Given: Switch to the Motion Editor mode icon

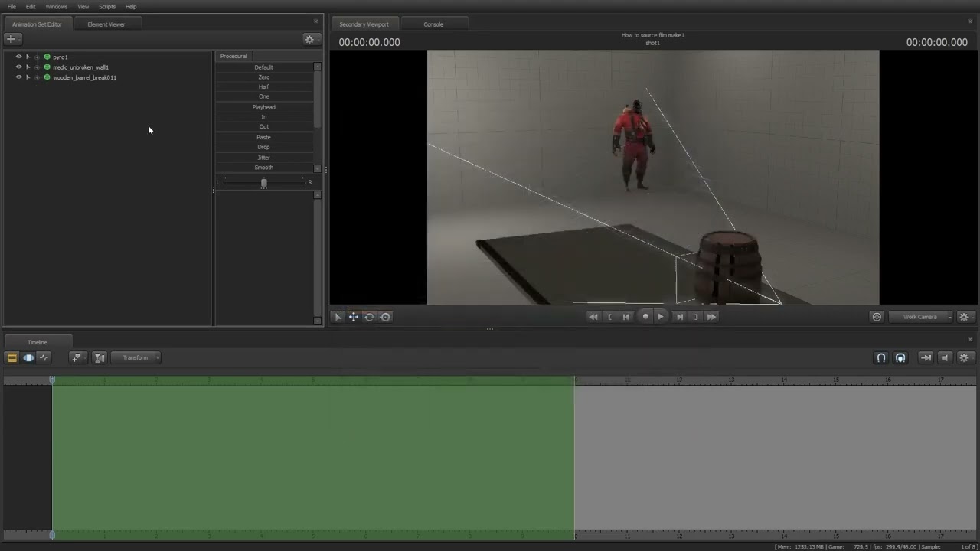Looking at the screenshot, I should [x=28, y=357].
